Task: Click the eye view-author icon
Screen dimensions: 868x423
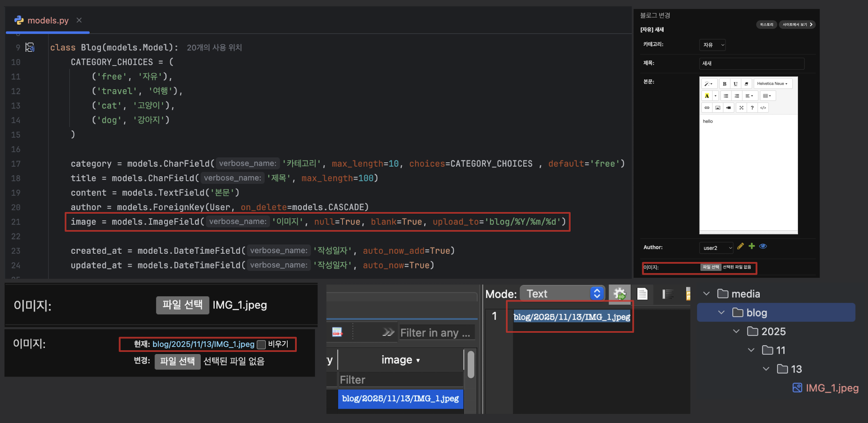Action: [763, 246]
